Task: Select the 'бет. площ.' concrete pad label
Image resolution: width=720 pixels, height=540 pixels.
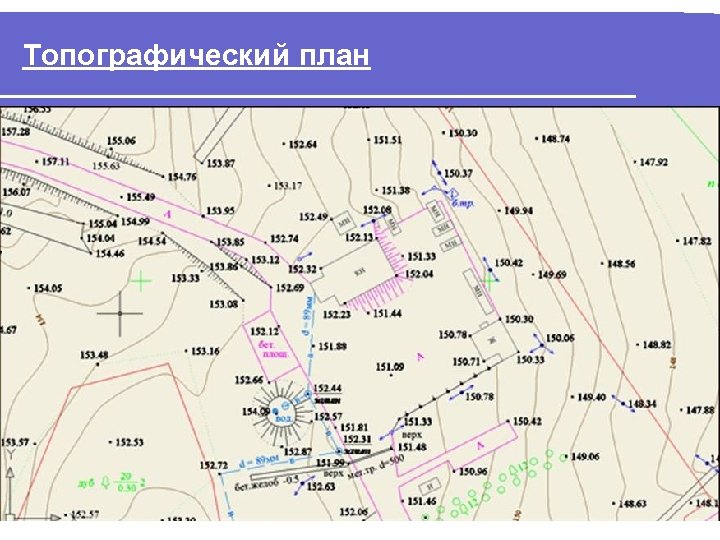Action: pos(275,349)
